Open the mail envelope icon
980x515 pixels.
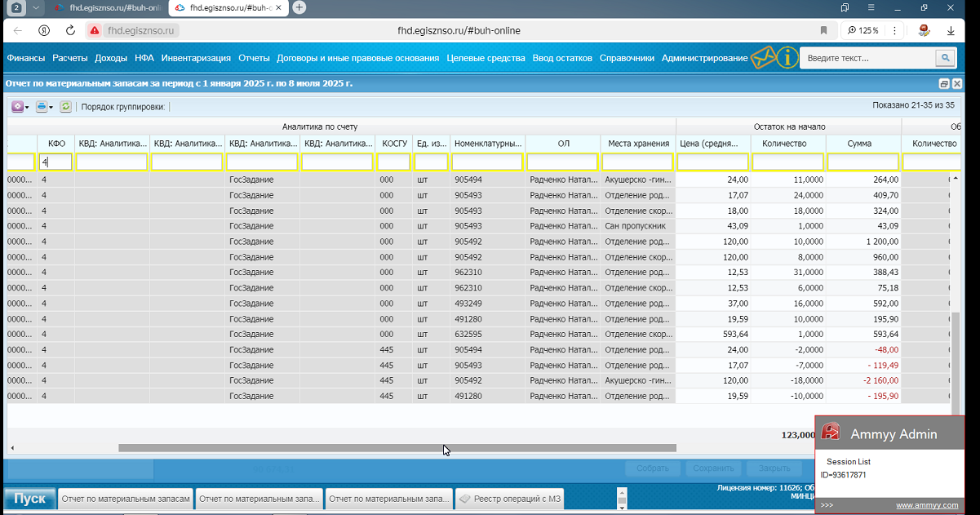(x=763, y=58)
